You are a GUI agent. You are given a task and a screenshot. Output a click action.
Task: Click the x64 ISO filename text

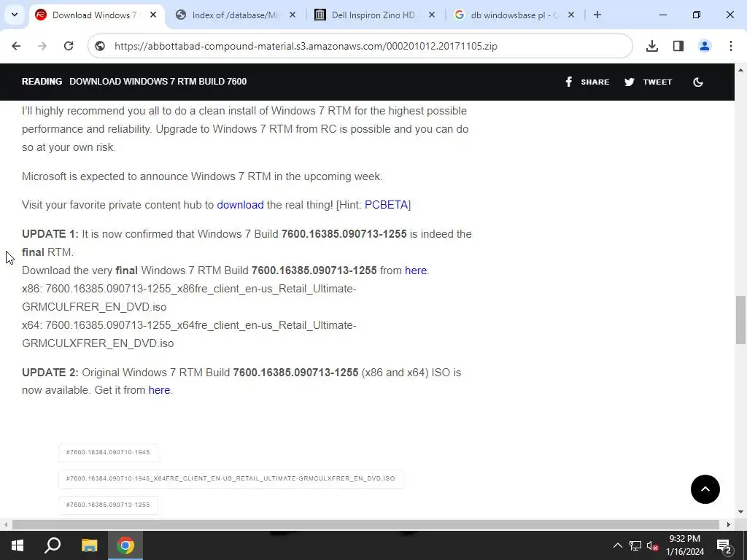[x=189, y=334]
